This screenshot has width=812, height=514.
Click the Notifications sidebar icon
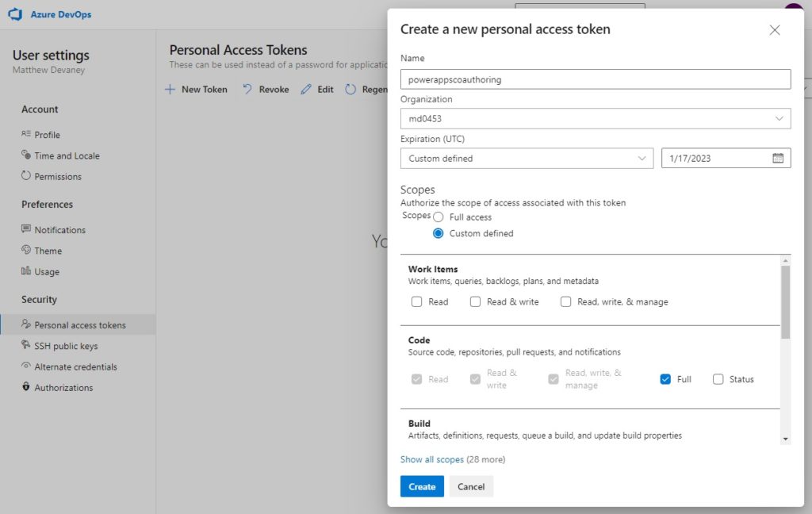(x=26, y=228)
